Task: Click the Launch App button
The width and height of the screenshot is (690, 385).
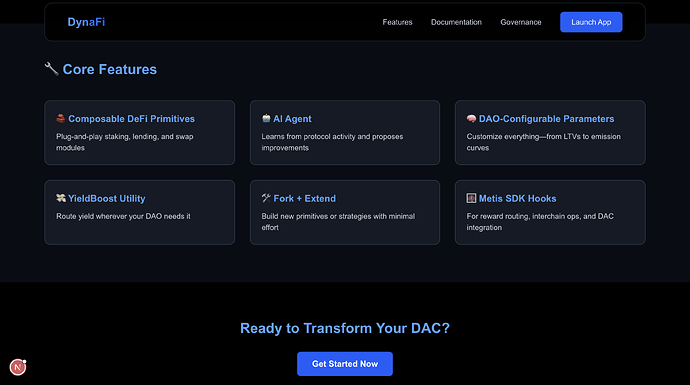Action: (x=591, y=22)
